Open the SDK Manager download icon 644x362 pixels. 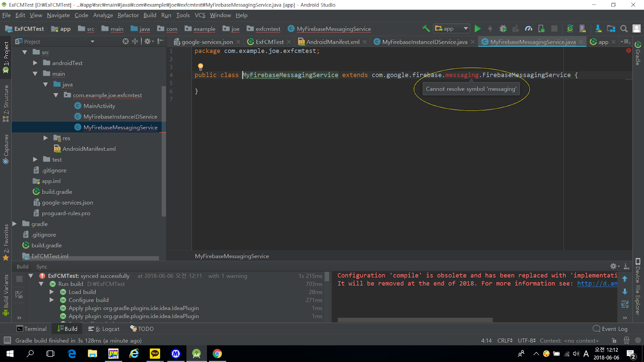coord(598,29)
